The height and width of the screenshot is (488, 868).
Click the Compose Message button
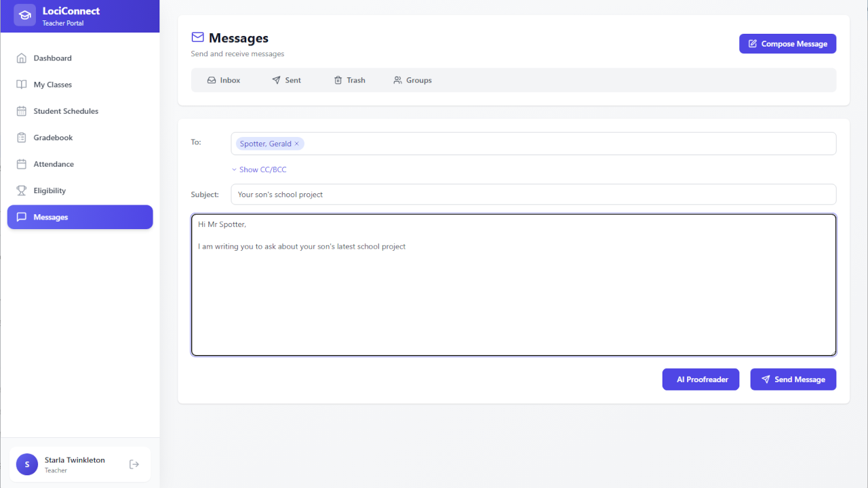click(x=787, y=44)
